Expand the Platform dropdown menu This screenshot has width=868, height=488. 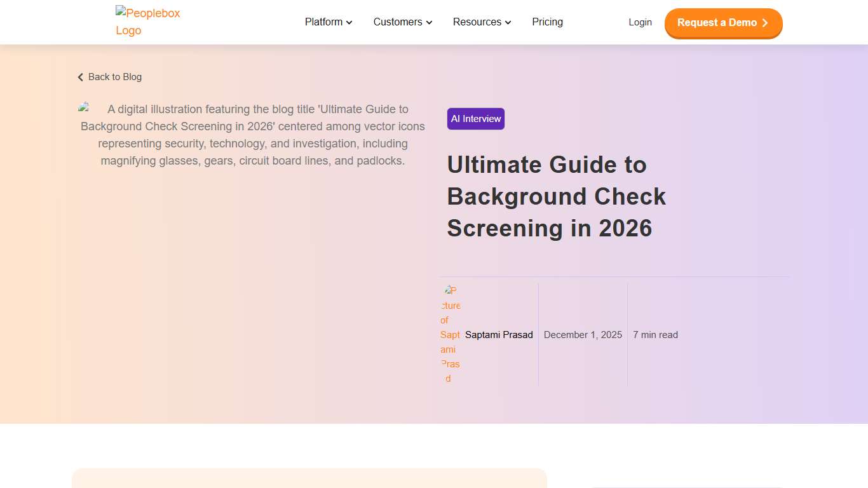pos(324,22)
